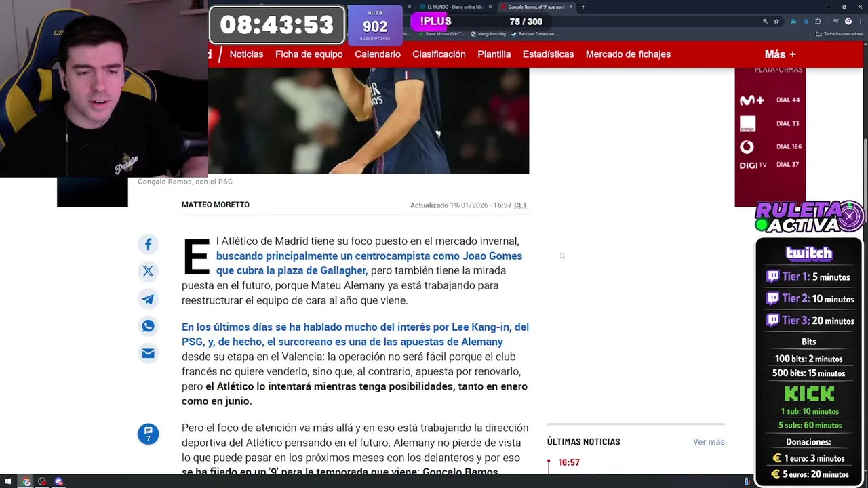868x488 pixels.
Task: Click the 16:57 latest news entry
Action: [x=569, y=462]
